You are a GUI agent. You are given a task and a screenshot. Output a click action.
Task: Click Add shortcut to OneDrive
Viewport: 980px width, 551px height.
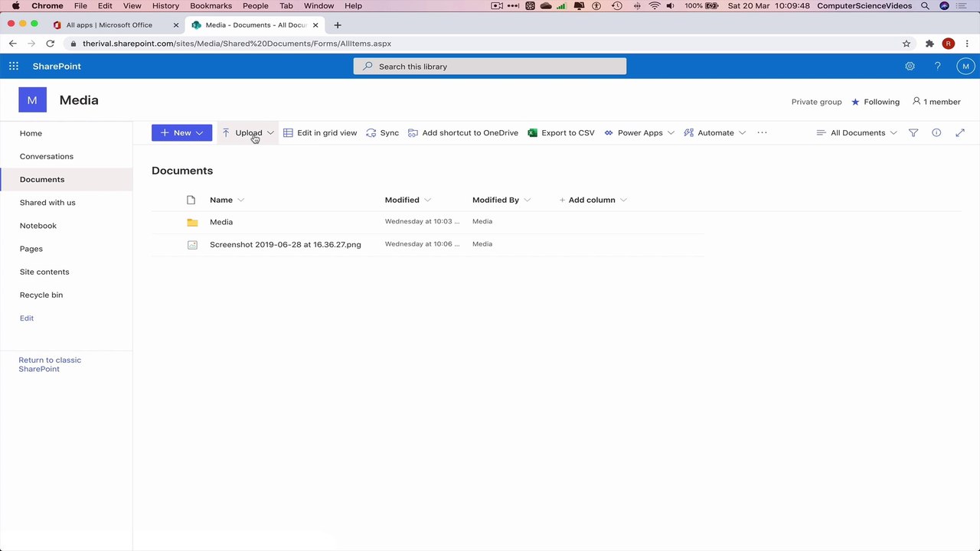click(x=462, y=133)
